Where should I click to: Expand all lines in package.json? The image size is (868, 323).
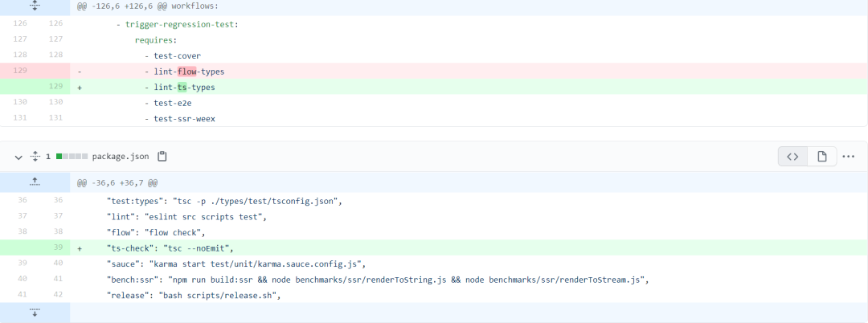pos(35,157)
